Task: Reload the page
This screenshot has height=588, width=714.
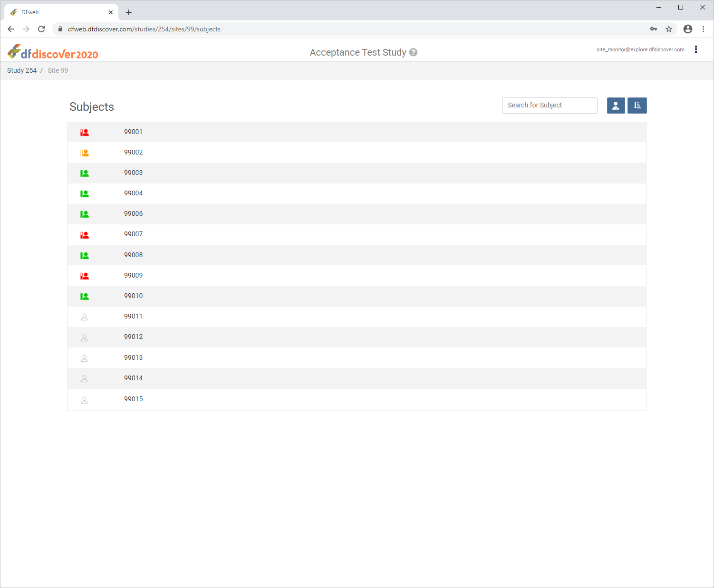Action: [x=41, y=29]
